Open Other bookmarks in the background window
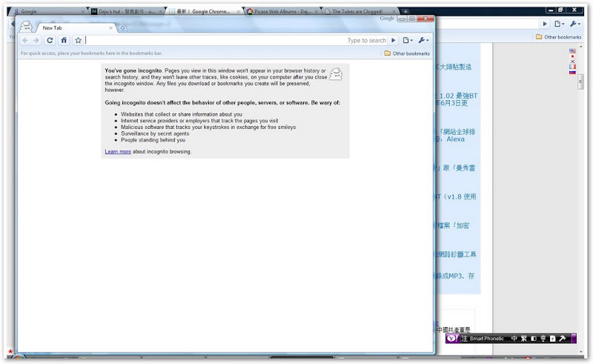The width and height of the screenshot is (593, 364). point(558,37)
